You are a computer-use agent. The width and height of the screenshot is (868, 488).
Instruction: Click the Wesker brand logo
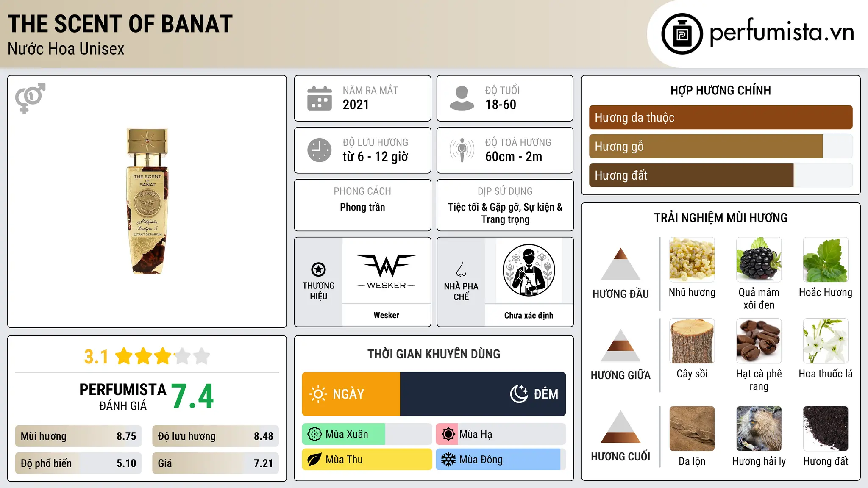click(386, 272)
